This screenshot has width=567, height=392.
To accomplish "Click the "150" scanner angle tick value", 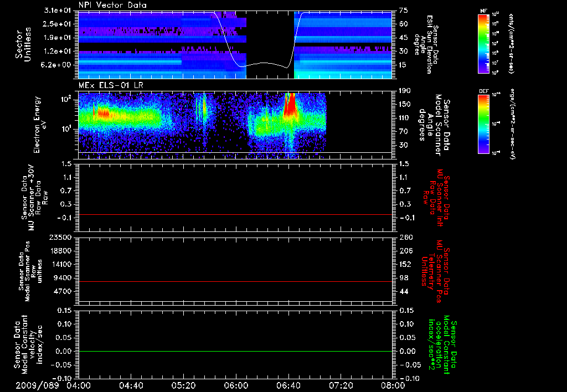I will pos(405,105).
